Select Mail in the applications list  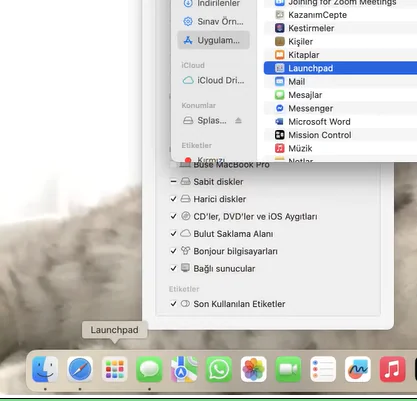pyautogui.click(x=340, y=81)
